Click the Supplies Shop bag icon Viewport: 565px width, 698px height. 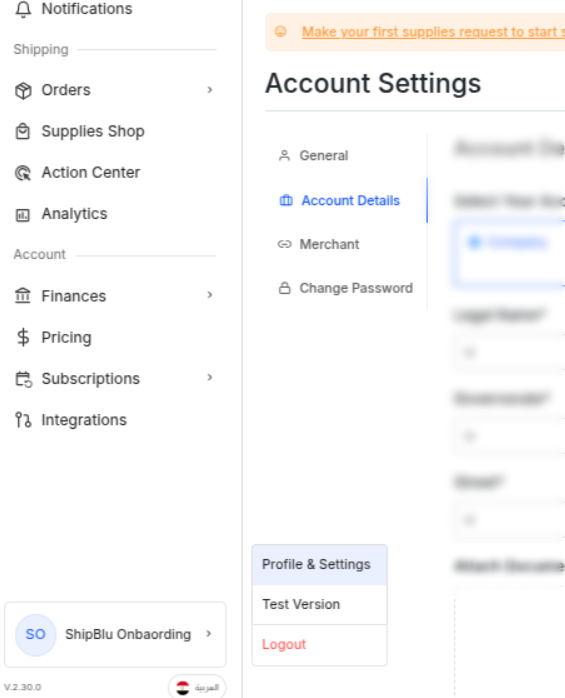pyautogui.click(x=23, y=131)
